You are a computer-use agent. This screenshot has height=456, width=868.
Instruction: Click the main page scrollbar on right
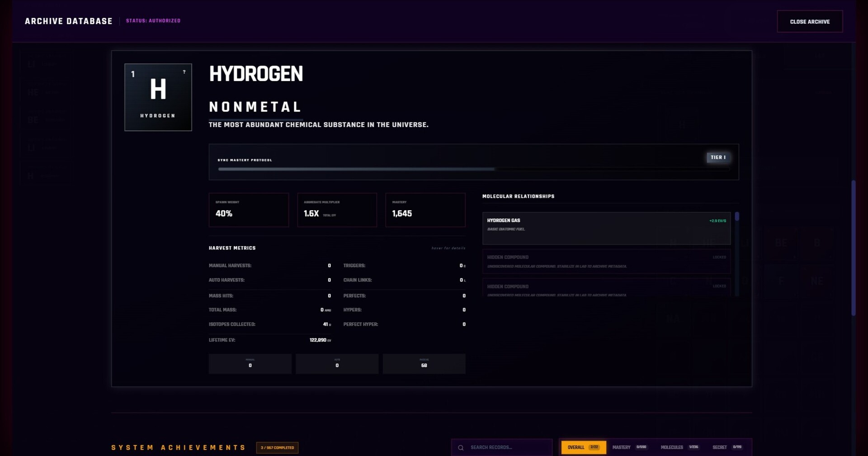pos(854,248)
